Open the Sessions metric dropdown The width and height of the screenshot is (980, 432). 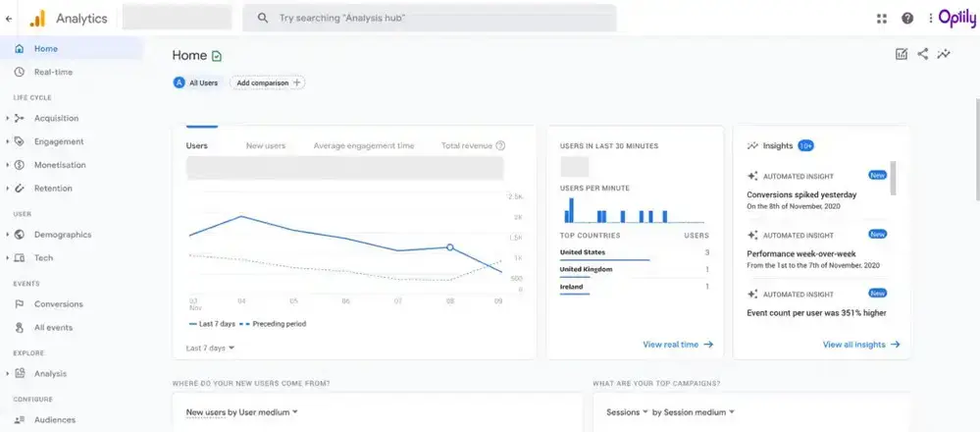(x=628, y=412)
